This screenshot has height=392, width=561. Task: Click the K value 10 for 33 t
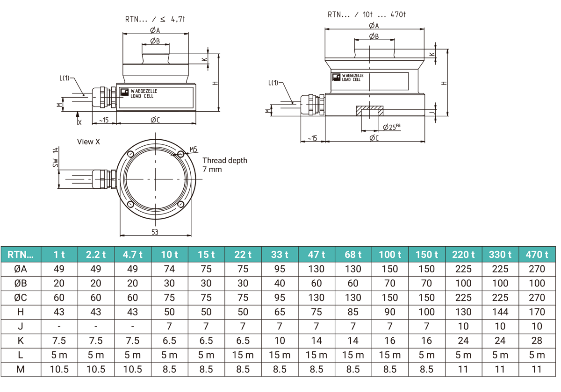tap(280, 341)
